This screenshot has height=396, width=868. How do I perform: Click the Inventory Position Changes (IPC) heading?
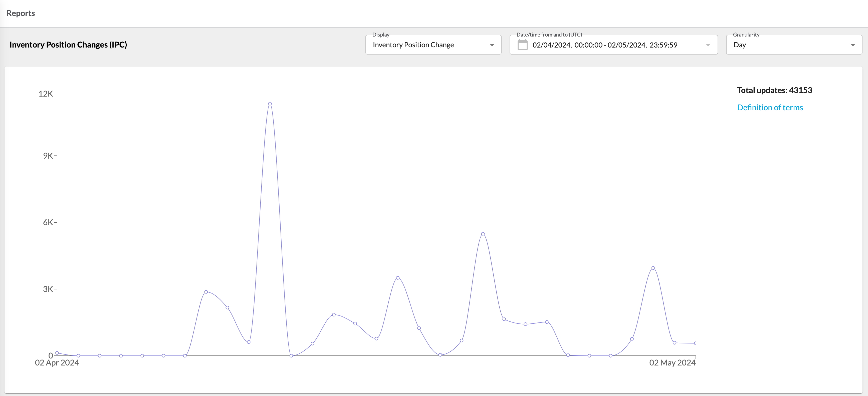click(68, 45)
